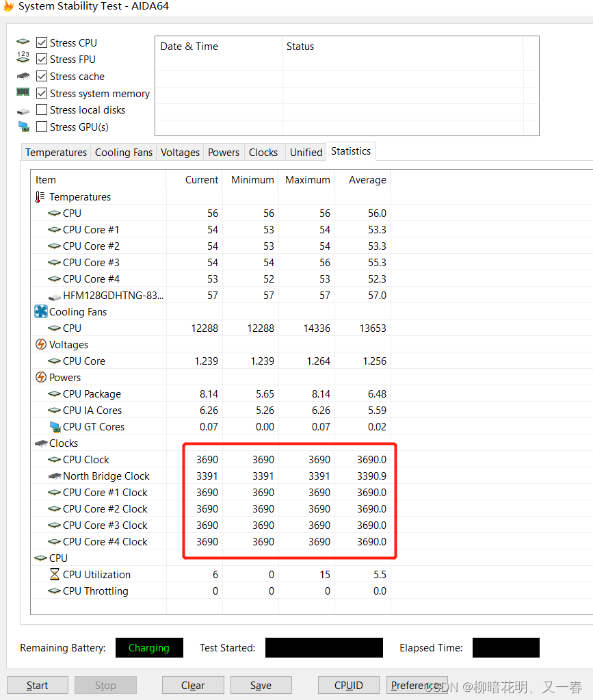Image resolution: width=593 pixels, height=700 pixels.
Task: Click the chip icon beside CPU Throttling
Action: [55, 591]
